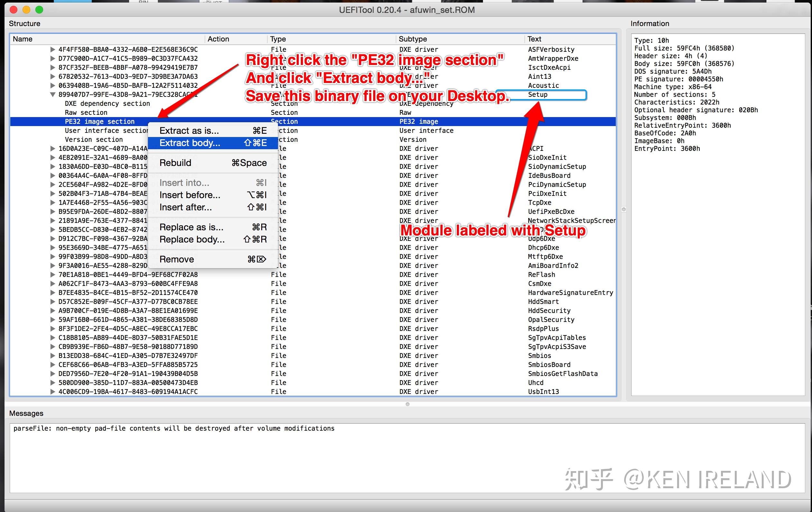812x512 pixels.
Task: Choose "Extract as is..." in the context menu
Action: pyautogui.click(x=188, y=131)
